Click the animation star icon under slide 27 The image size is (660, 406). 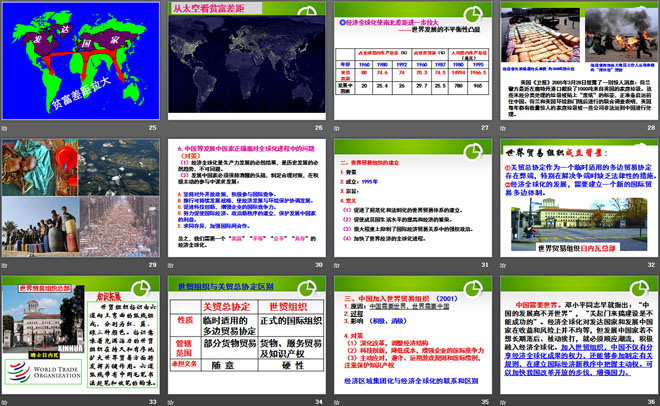[x=337, y=128]
